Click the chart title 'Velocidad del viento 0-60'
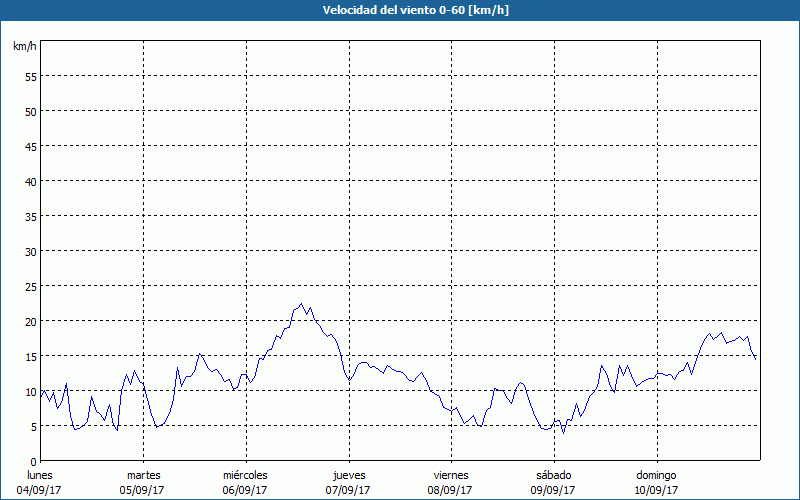800x500 pixels. pos(399,11)
